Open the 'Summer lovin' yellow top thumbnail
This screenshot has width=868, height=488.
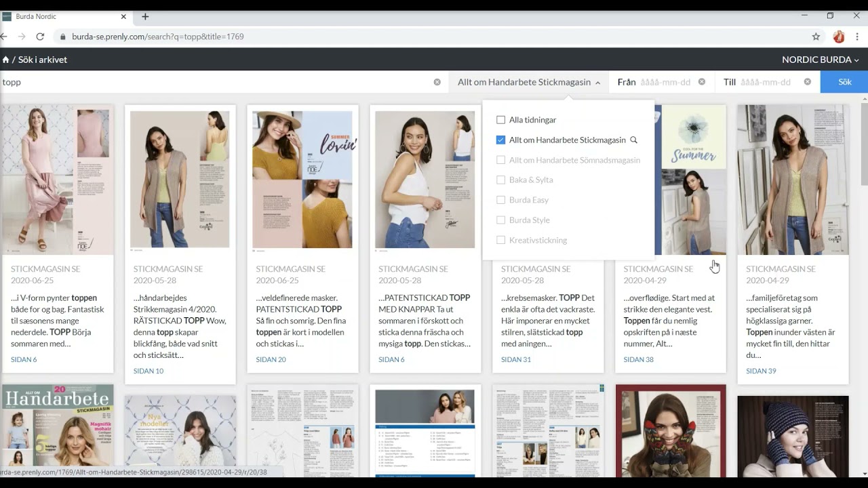tap(302, 179)
